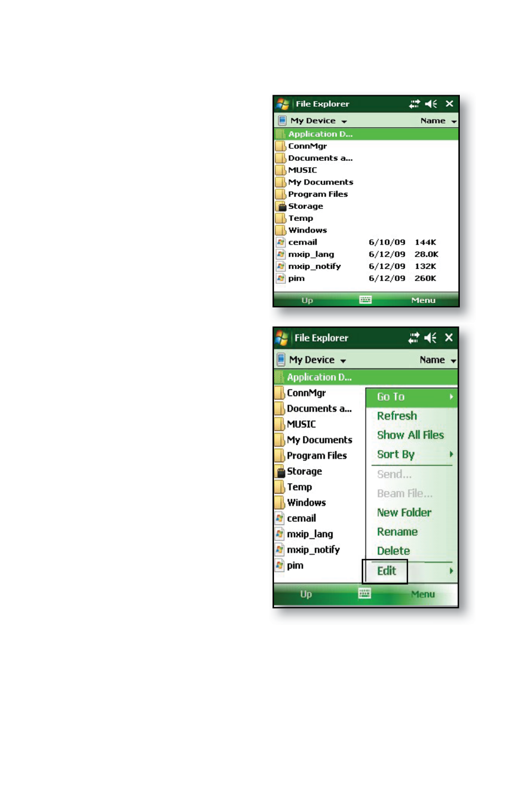Click 6/10/09 date of cemail
The image size is (526, 812).
(387, 242)
